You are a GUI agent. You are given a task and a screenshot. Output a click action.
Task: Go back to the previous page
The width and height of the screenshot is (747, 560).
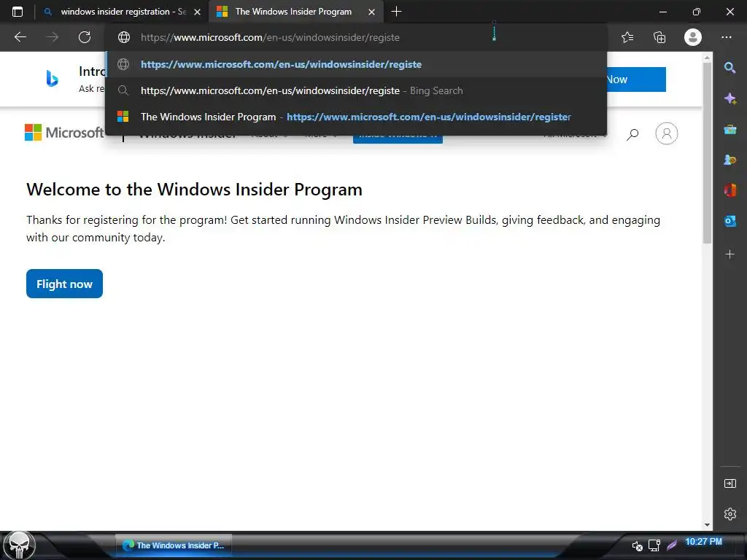20,37
